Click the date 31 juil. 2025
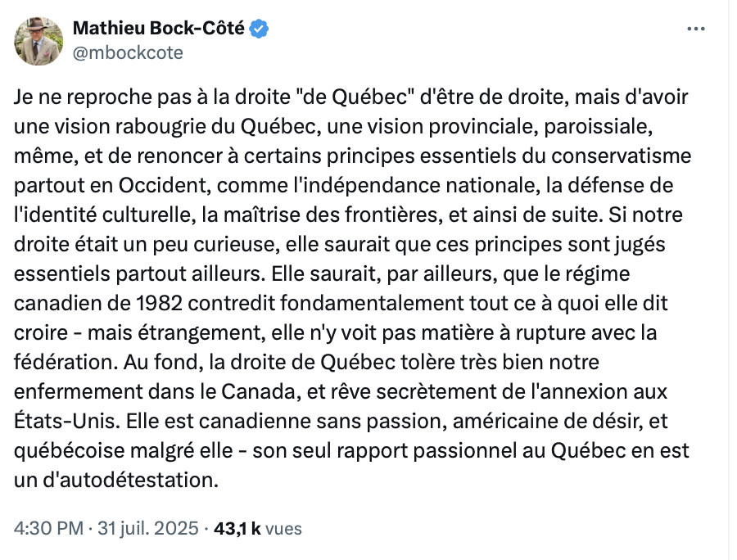The height and width of the screenshot is (560, 737). (148, 529)
